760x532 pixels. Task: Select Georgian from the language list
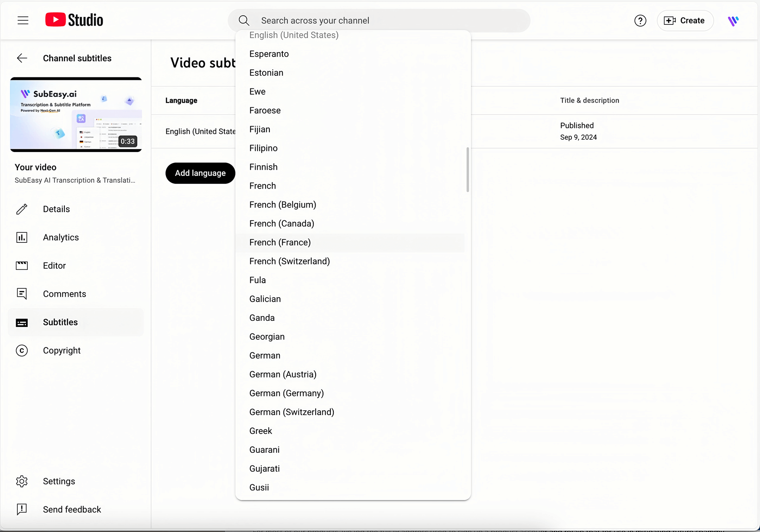pyautogui.click(x=350, y=337)
